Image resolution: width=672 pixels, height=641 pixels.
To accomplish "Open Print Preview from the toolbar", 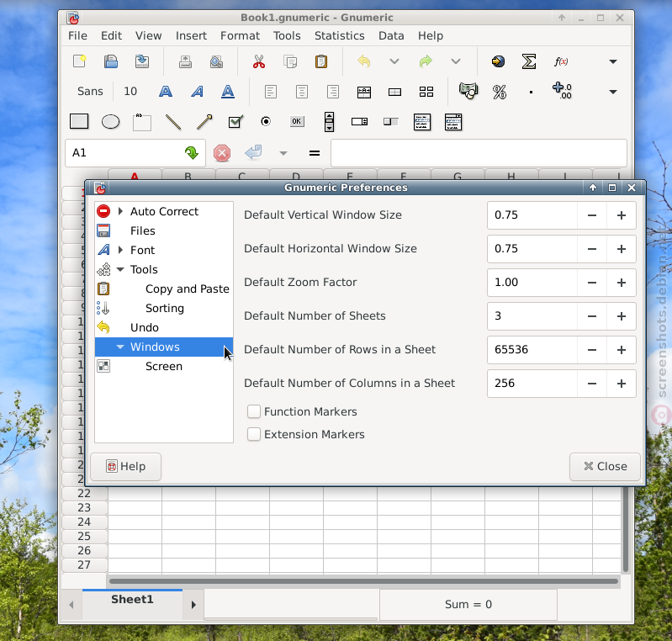I will coord(216,62).
